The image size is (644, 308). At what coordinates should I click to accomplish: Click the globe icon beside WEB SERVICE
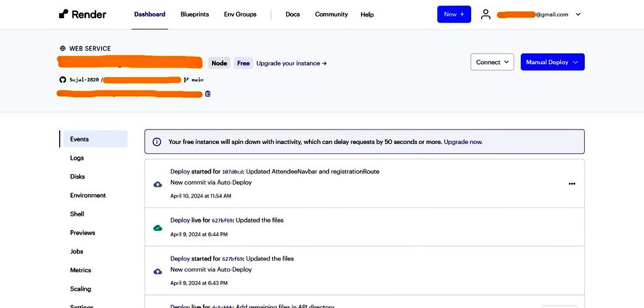62,48
